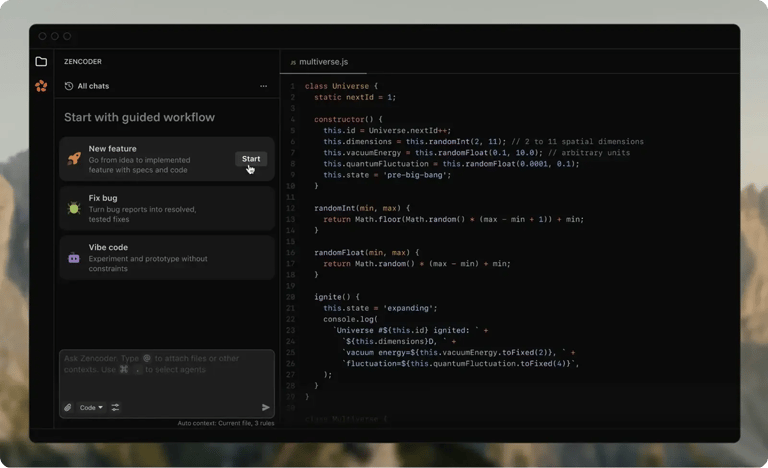The image size is (768, 468).
Task: Open the Zencoder sidebar icon
Action: [41, 86]
